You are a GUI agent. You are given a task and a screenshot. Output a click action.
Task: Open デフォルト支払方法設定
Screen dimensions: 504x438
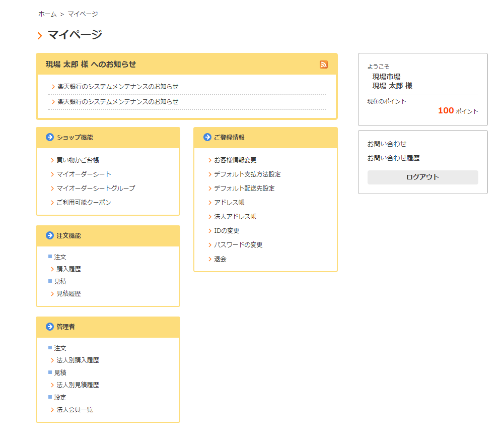[x=247, y=174]
